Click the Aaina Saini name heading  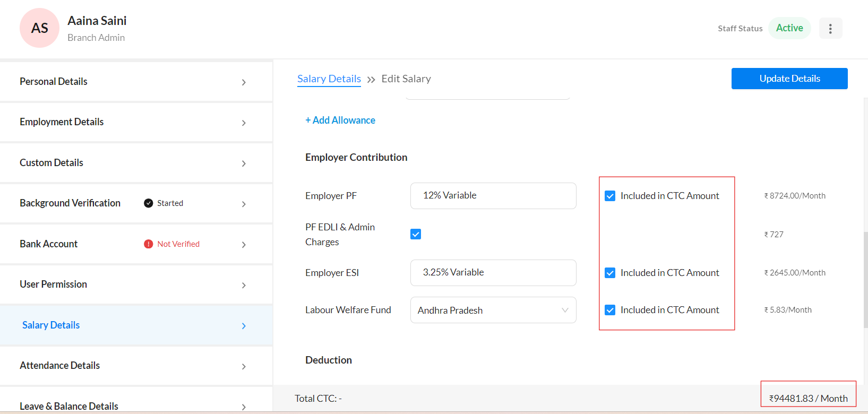97,21
